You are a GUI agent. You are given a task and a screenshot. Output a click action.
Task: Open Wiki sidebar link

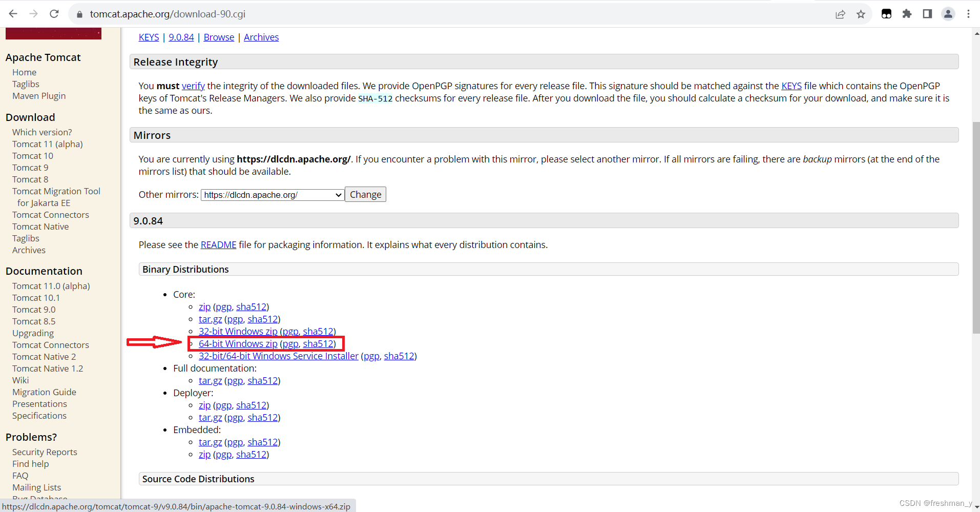tap(20, 380)
